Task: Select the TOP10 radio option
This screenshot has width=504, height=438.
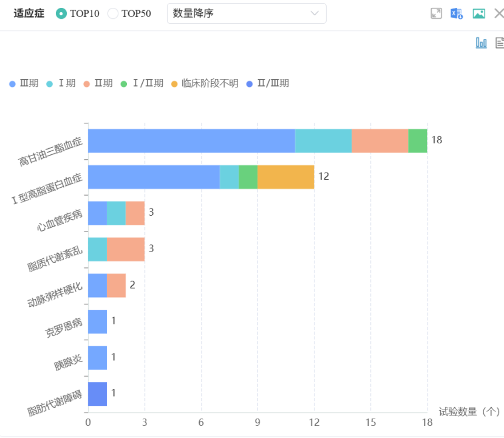Action: 61,13
